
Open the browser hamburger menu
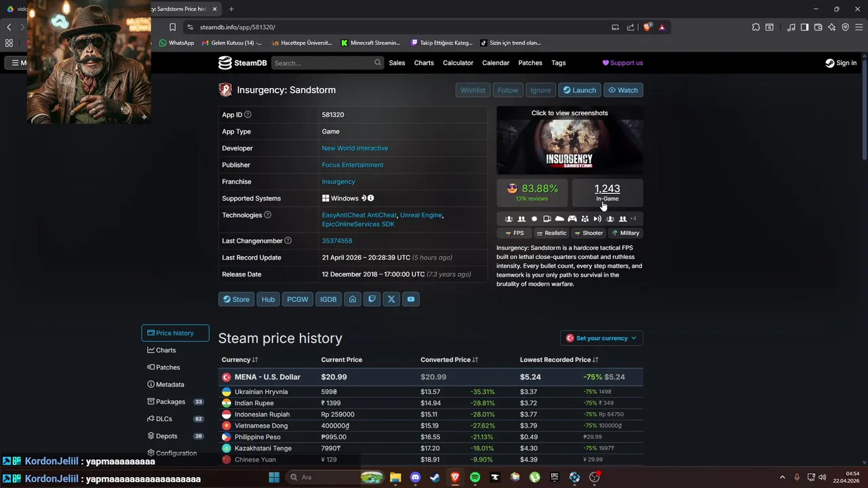click(x=859, y=27)
